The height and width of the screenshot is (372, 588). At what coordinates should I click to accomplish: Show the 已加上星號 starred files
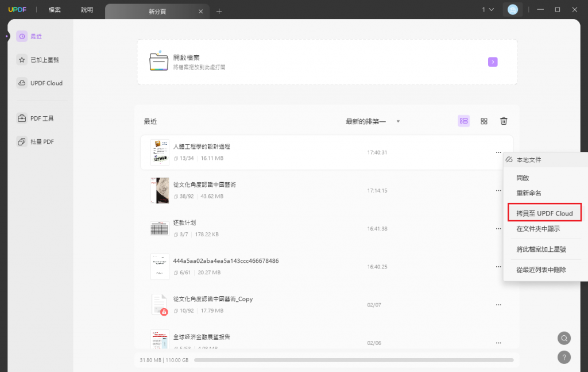(x=37, y=60)
